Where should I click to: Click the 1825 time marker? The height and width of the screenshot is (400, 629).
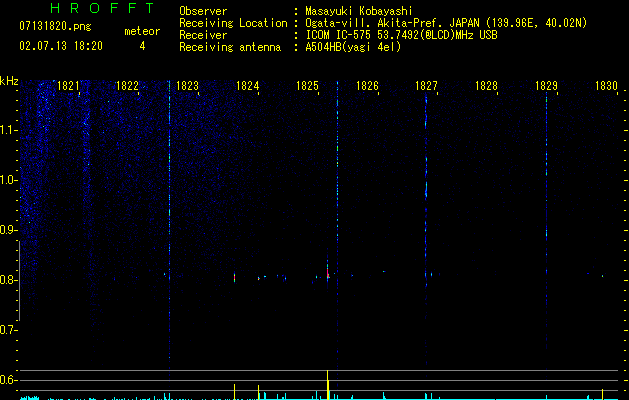click(x=307, y=86)
